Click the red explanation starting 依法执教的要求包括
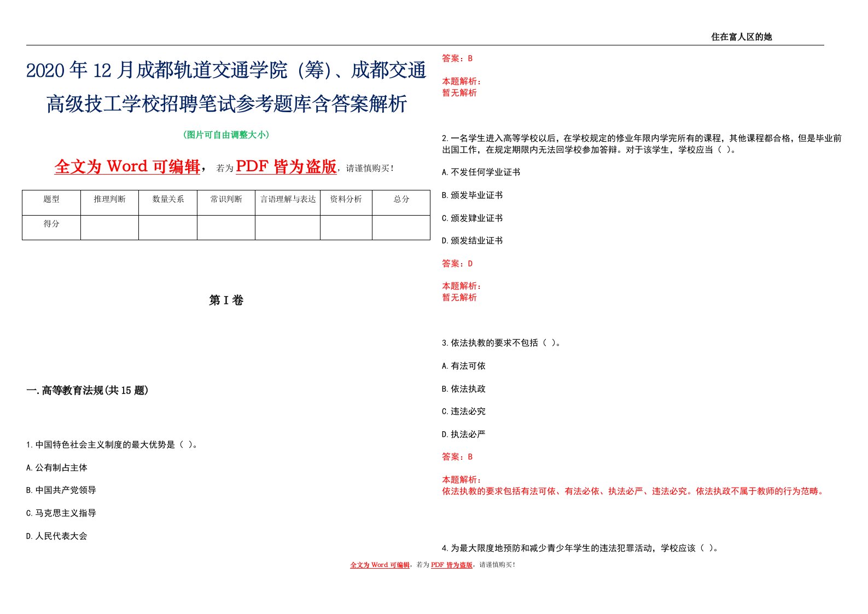The image size is (868, 614). point(633,491)
